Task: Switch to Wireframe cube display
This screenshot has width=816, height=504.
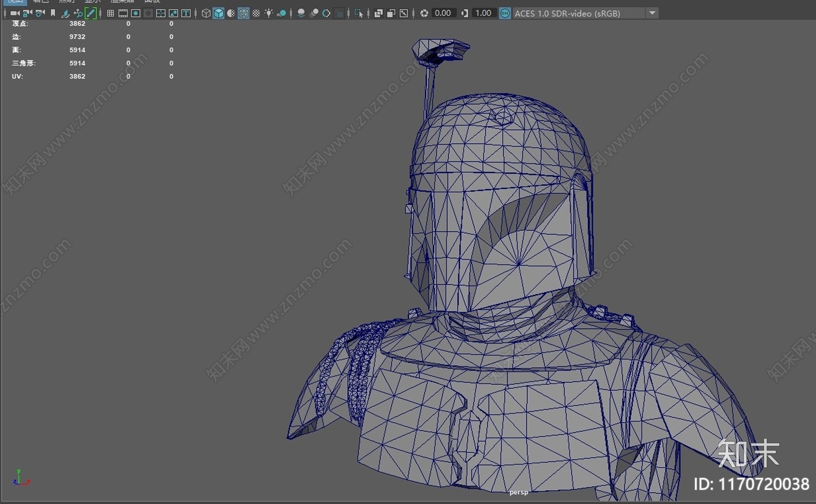Action: pyautogui.click(x=206, y=13)
